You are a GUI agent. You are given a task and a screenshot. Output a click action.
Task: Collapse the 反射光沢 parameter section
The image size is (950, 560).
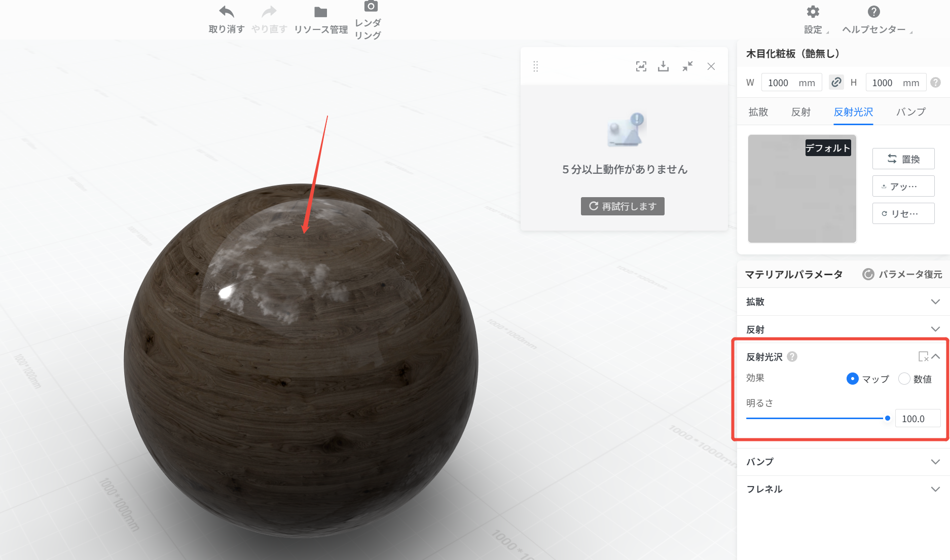(936, 357)
